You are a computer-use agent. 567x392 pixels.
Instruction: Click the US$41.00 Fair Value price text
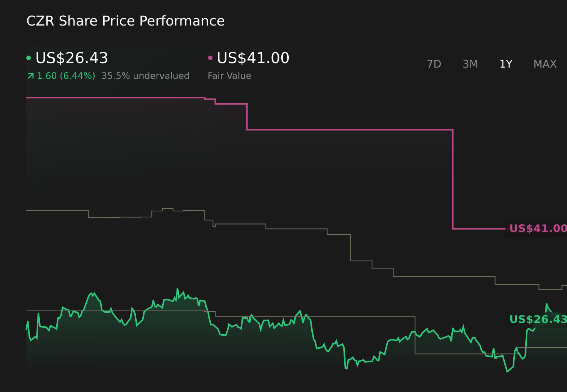pos(253,58)
